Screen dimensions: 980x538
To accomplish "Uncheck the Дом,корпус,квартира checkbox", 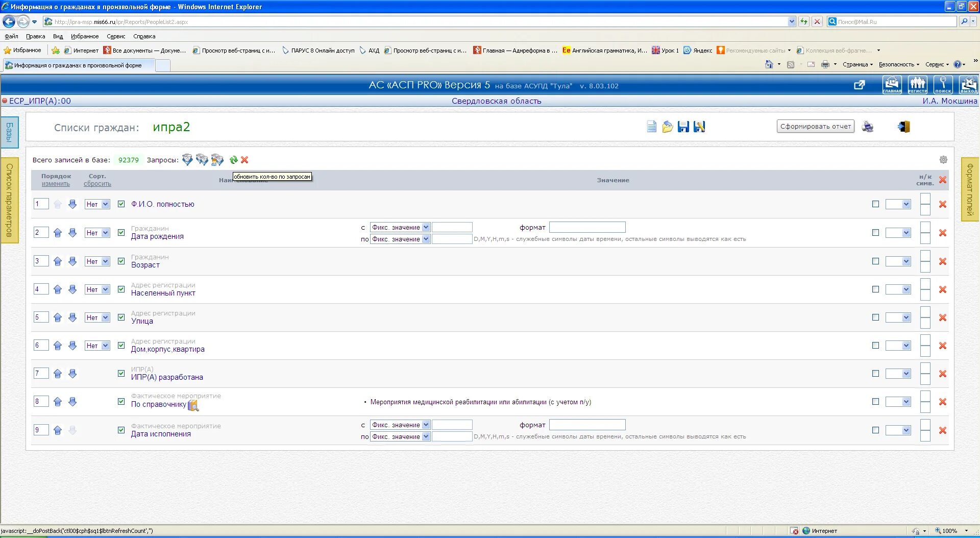I will pyautogui.click(x=121, y=345).
